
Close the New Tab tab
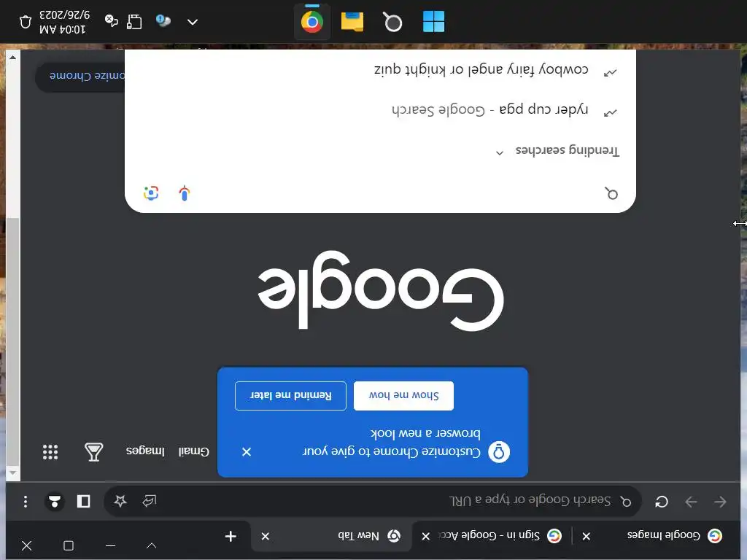pyautogui.click(x=266, y=537)
